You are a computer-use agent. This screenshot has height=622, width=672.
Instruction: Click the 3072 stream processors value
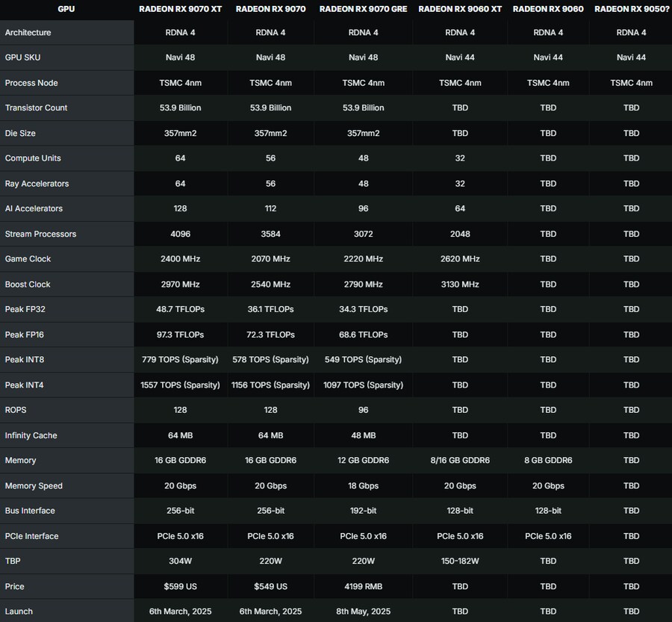(363, 234)
